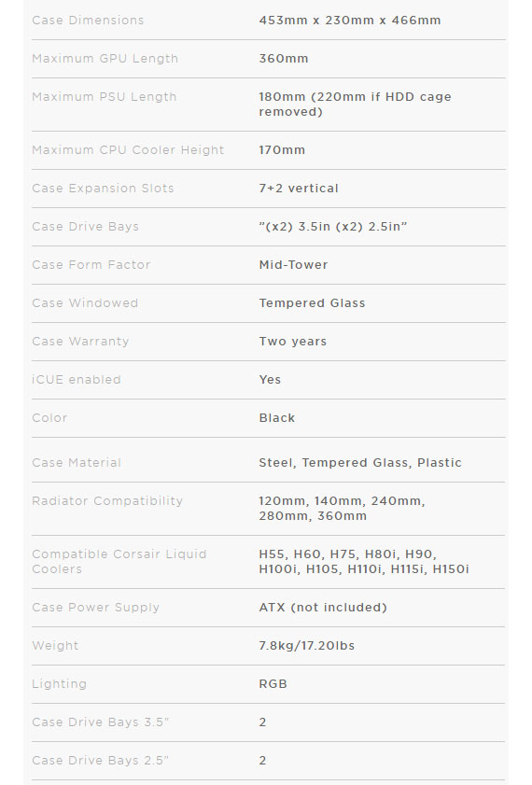The image size is (532, 785).
Task: Select the 453mm x 230mm x 466mm value
Action: pyautogui.click(x=350, y=20)
